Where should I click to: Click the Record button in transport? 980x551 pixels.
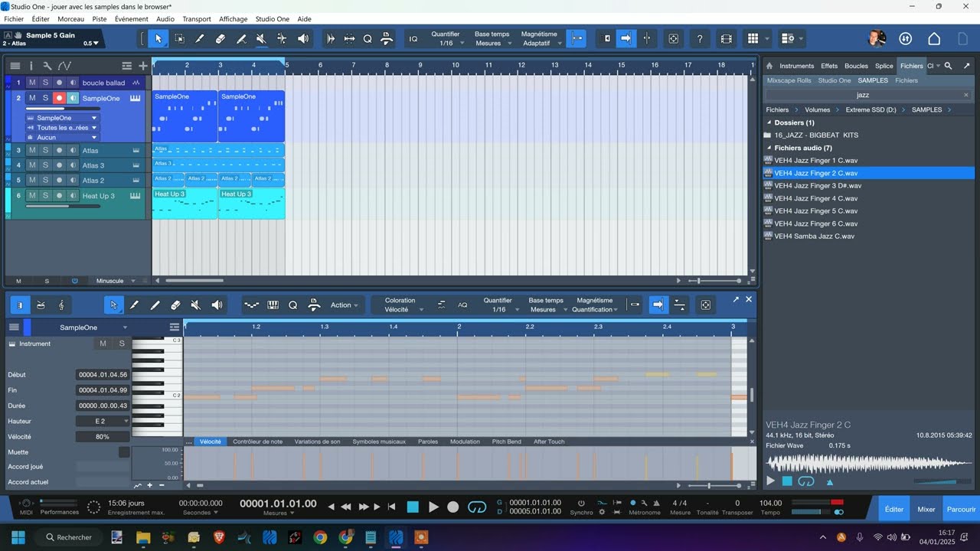coord(453,507)
